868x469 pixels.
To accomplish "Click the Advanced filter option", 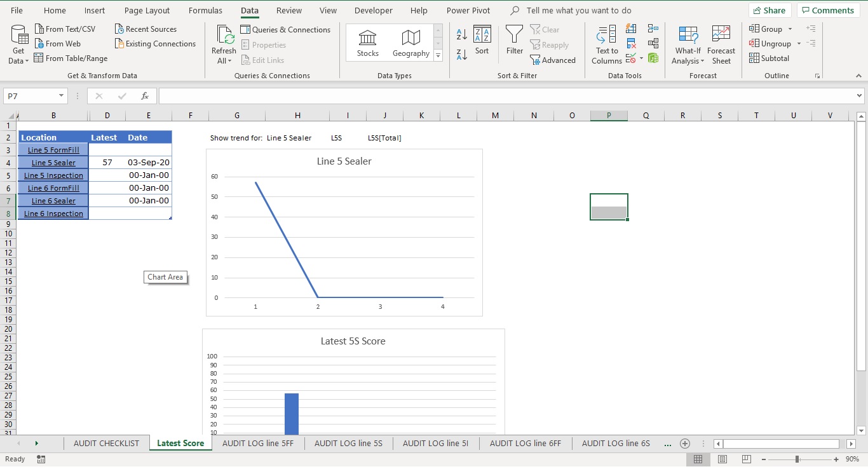I will [553, 60].
